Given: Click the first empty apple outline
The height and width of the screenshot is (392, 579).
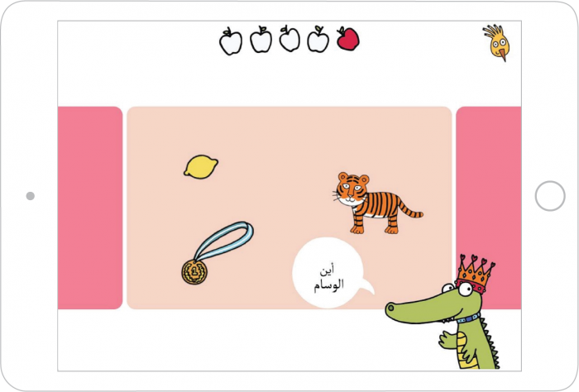Looking at the screenshot, I should pyautogui.click(x=231, y=41).
